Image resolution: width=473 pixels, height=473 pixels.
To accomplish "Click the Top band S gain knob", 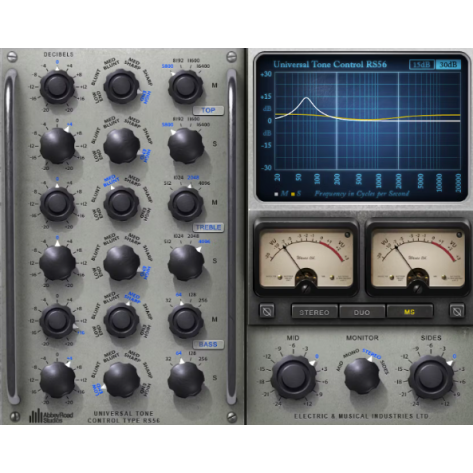I will [57, 146].
